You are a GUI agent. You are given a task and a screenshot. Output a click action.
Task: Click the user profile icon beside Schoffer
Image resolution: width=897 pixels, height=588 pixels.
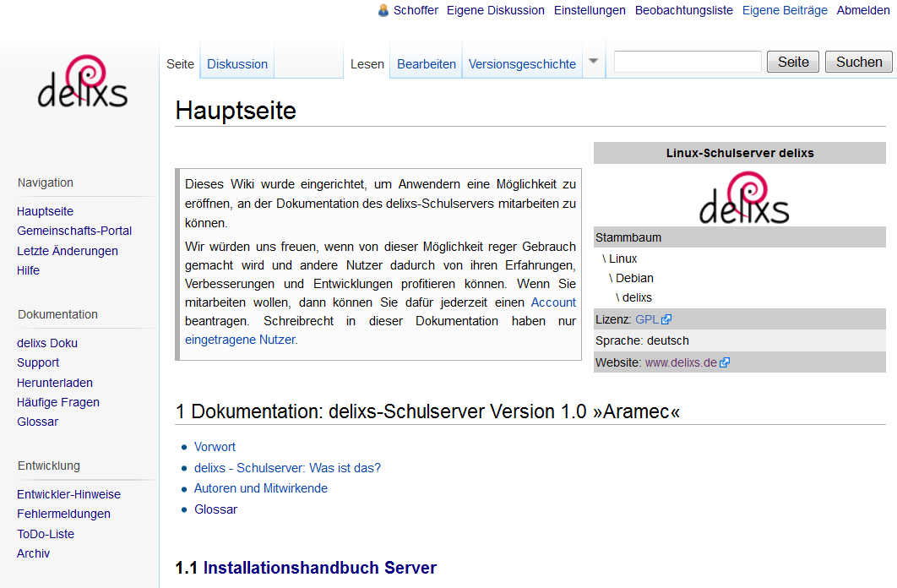[x=383, y=10]
